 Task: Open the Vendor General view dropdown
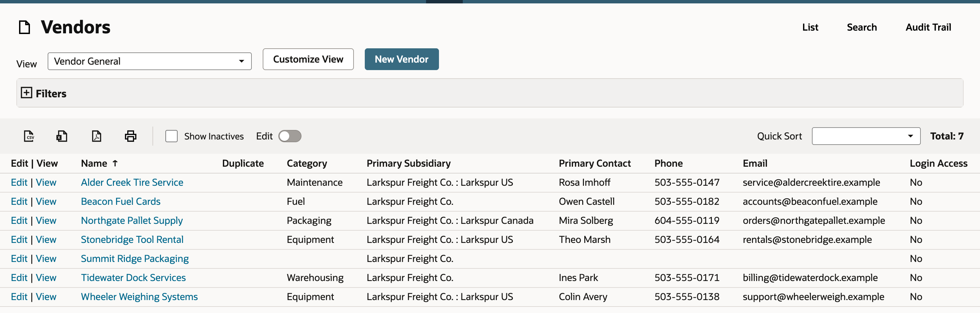pyautogui.click(x=149, y=61)
